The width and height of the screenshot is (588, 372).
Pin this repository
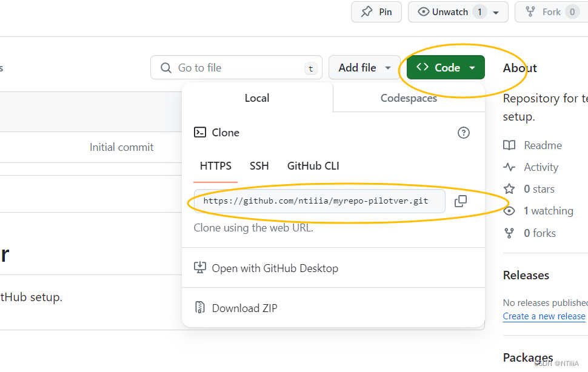tap(376, 12)
